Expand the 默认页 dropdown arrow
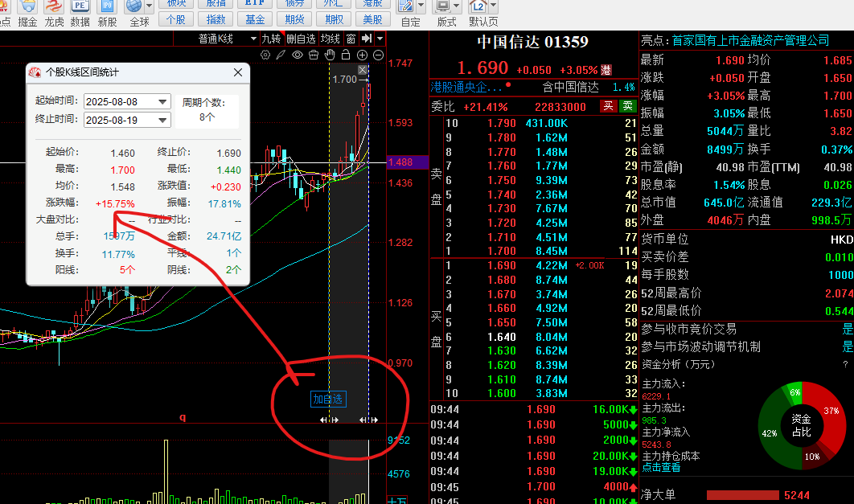 494,6
